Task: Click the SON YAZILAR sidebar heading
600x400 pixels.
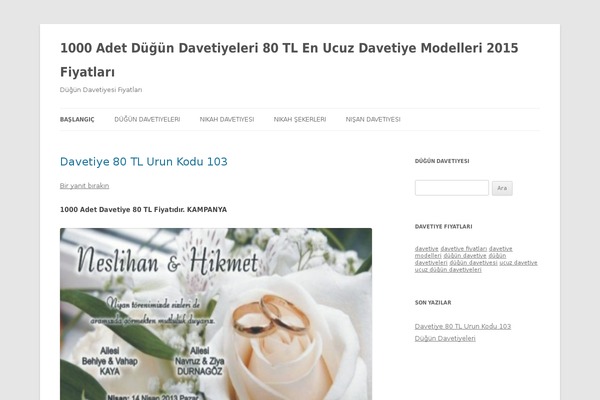Action: coord(433,302)
